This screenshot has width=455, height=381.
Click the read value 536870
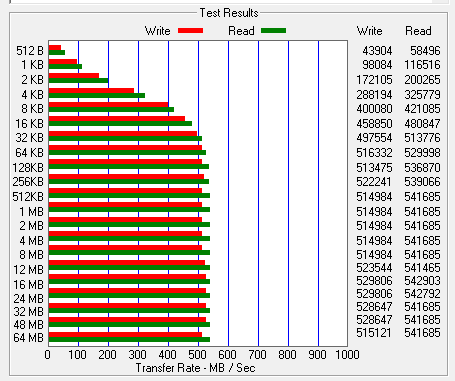(x=422, y=167)
